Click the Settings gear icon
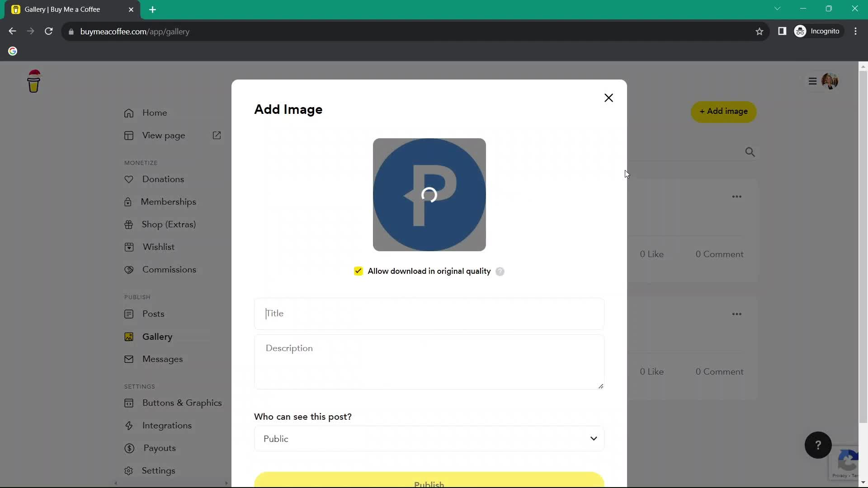This screenshot has width=868, height=488. click(129, 471)
